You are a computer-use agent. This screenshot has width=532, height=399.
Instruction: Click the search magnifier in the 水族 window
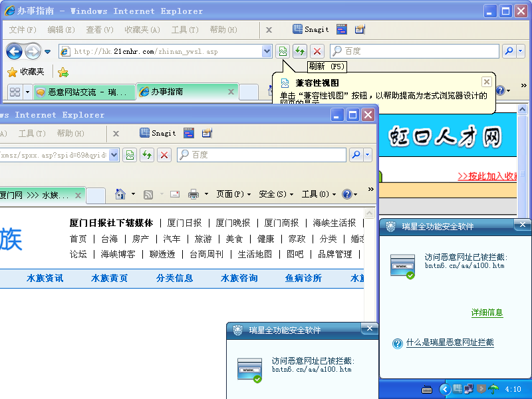tap(356, 155)
